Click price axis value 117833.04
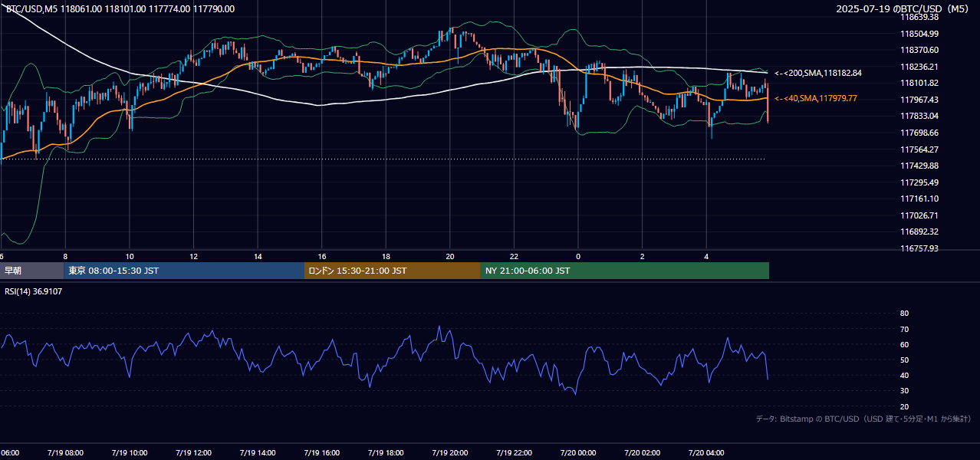 (920, 116)
